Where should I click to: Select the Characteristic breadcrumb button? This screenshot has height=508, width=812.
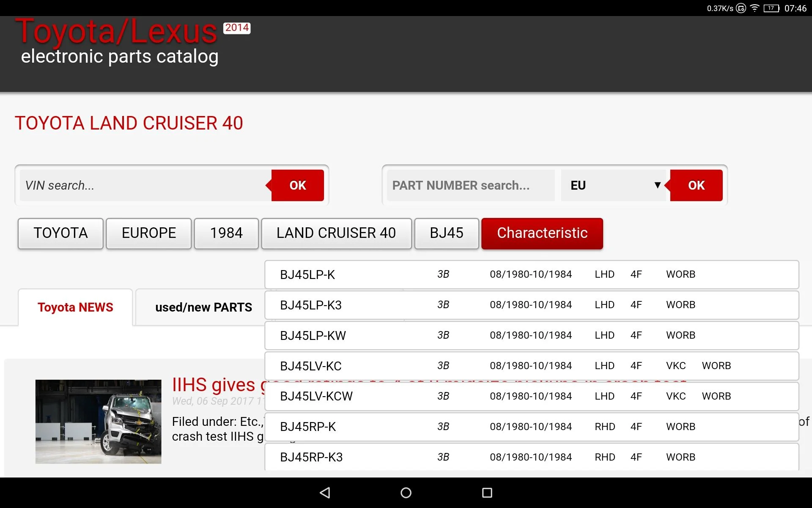542,233
